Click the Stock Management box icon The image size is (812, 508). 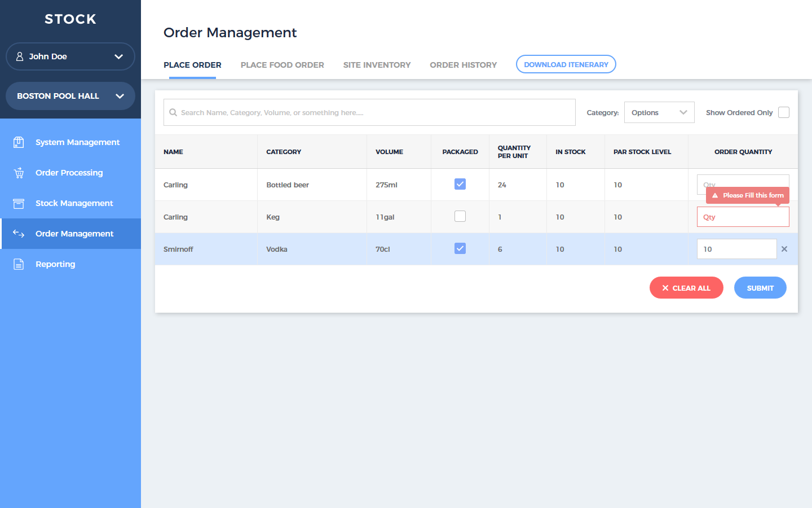pyautogui.click(x=19, y=203)
